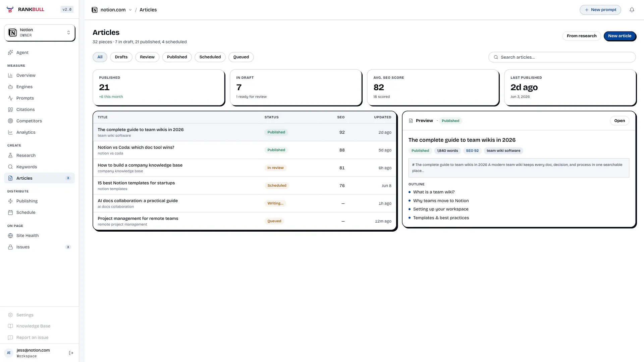This screenshot has width=644, height=362.
Task: Expand the notion.com breadcrumb dropdown chevron
Action: click(130, 10)
